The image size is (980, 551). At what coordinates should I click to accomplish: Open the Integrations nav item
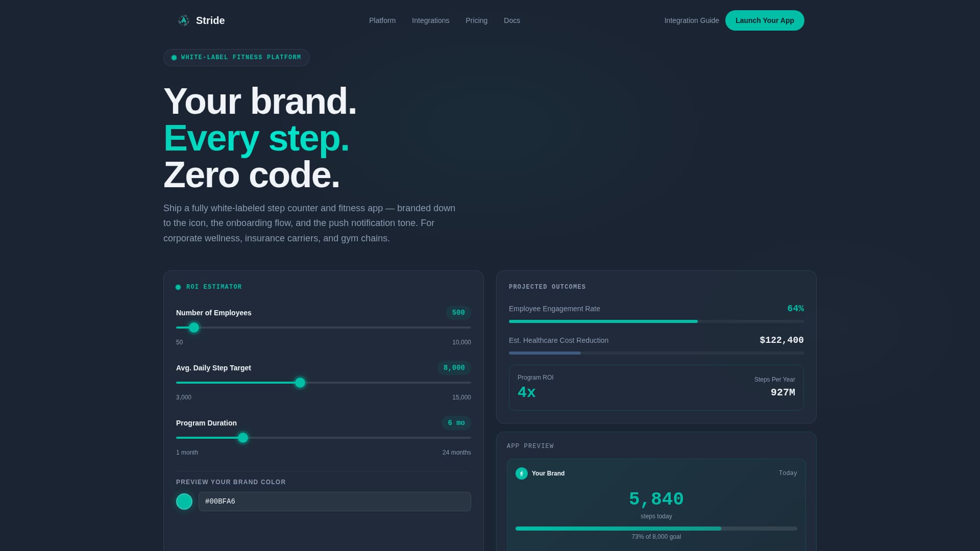click(x=430, y=20)
